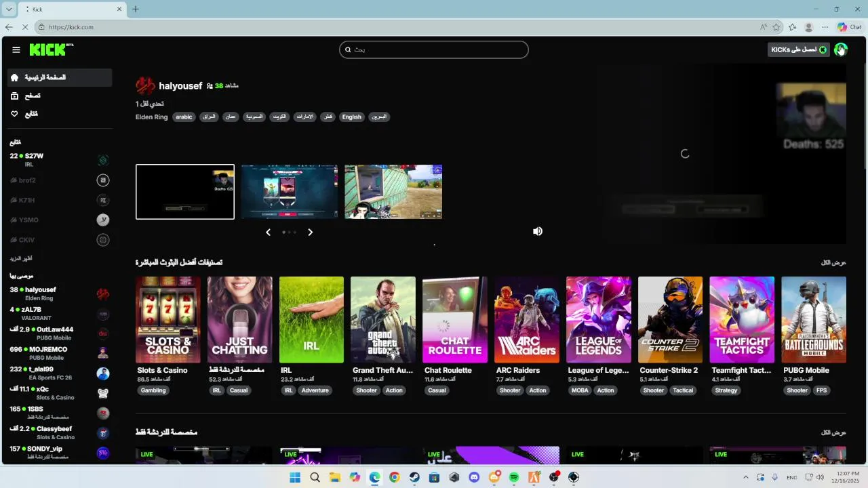The image size is (868, 488).
Task: Open Discord from the taskbar
Action: pos(474,477)
